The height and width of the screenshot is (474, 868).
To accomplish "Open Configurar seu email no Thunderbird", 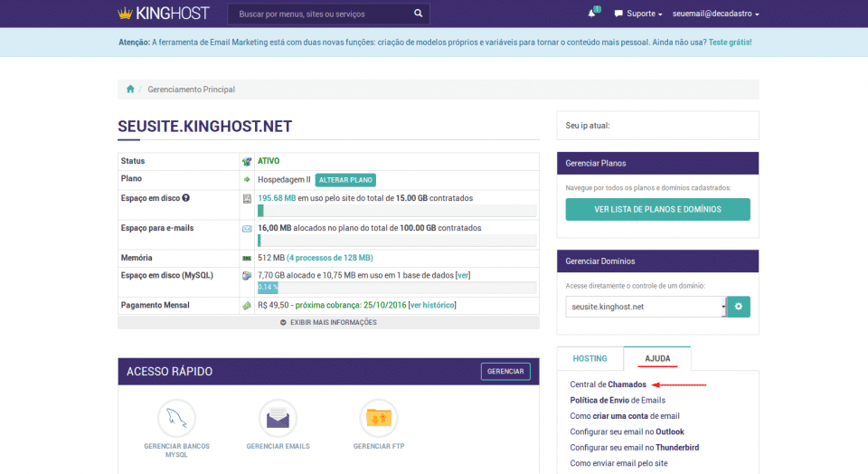I will tap(635, 448).
